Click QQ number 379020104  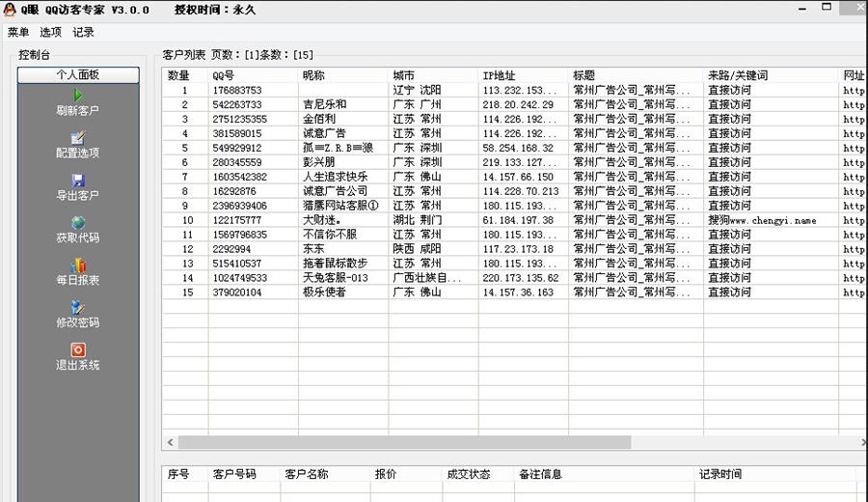237,292
